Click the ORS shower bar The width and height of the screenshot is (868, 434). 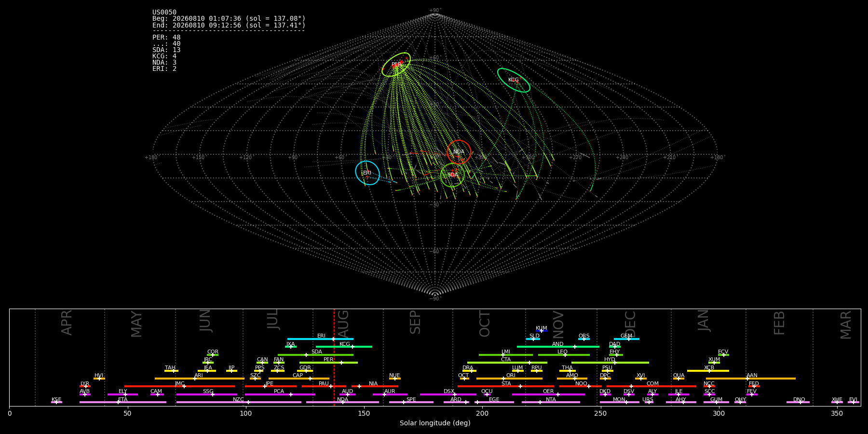point(584,339)
